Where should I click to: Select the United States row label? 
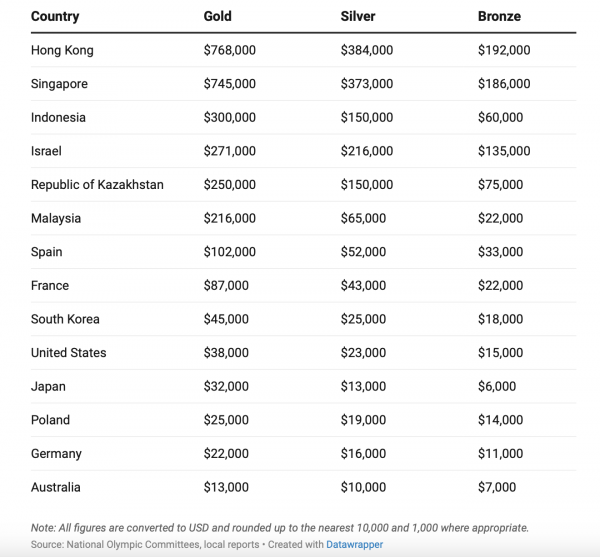68,353
